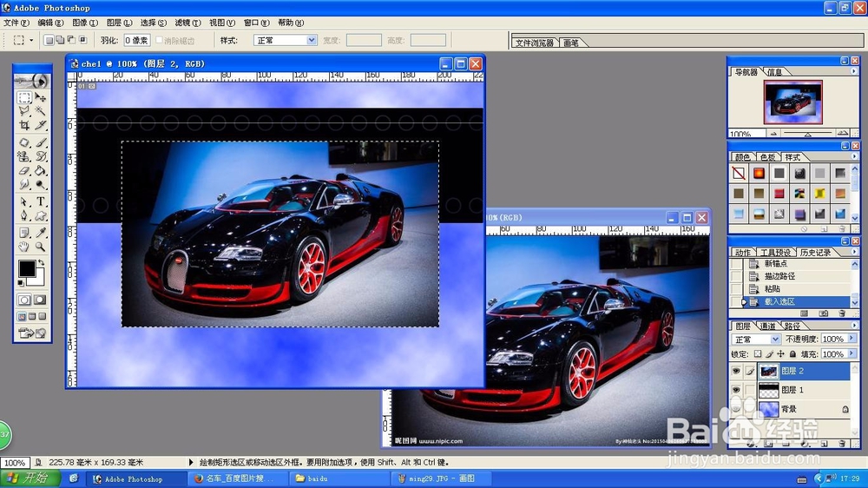This screenshot has height=488, width=868.
Task: Pick the Eraser tool
Action: tap(23, 170)
